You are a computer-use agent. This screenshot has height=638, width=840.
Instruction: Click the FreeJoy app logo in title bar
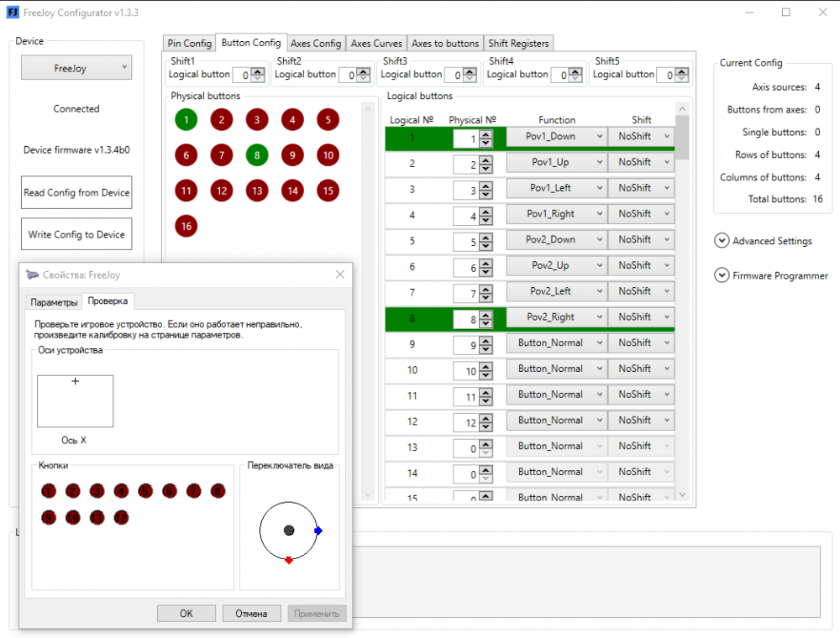coord(13,12)
